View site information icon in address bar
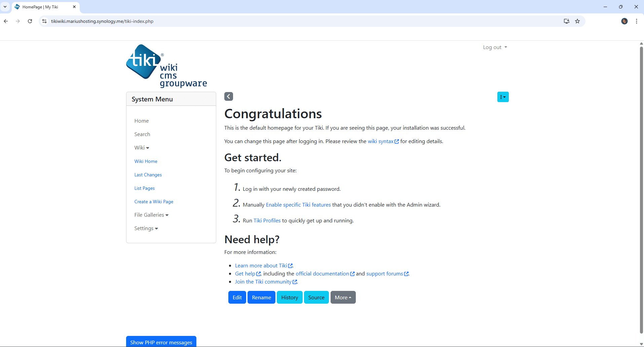 (x=44, y=21)
